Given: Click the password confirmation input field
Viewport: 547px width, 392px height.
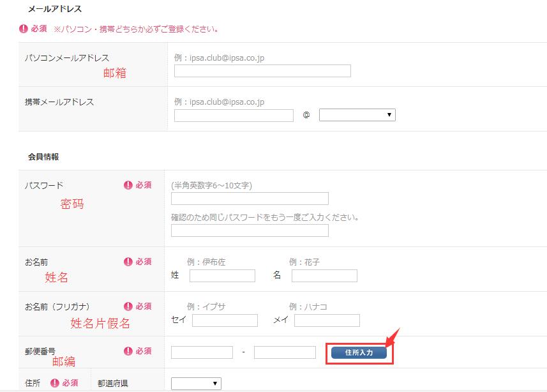Looking at the screenshot, I should tap(250, 230).
